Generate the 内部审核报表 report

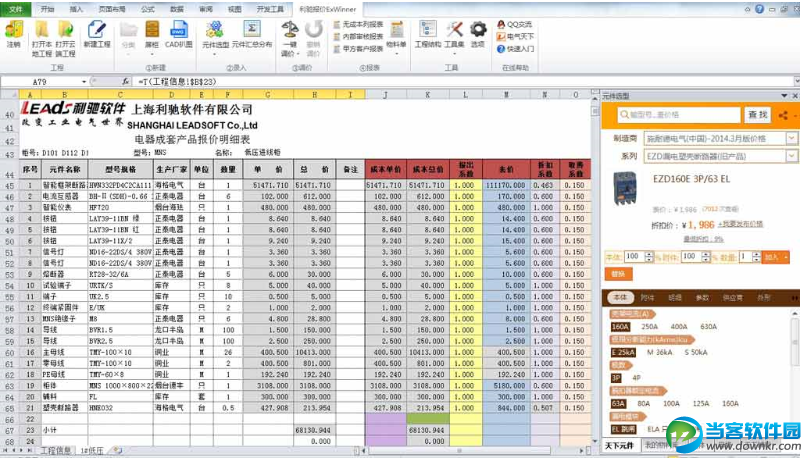[358, 37]
